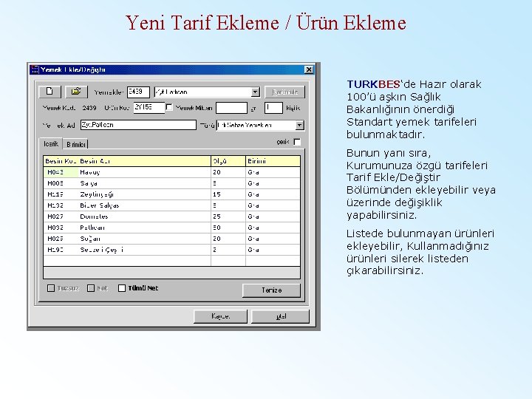Click the Ürün Kodu input field
This screenshot has height=399, width=532.
click(x=149, y=108)
